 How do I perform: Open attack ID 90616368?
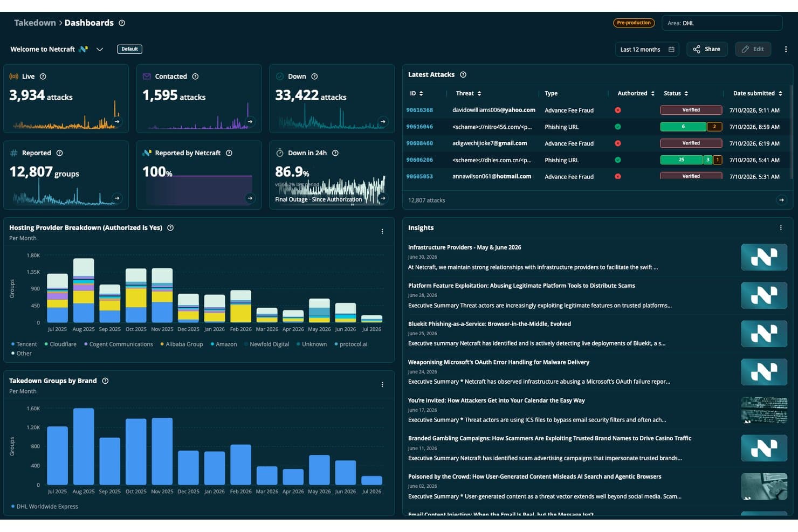419,110
